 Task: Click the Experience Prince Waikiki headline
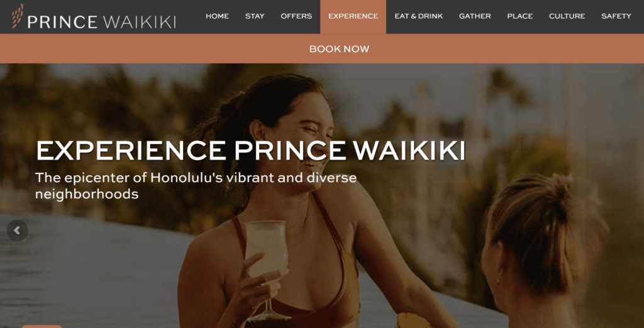[x=250, y=151]
